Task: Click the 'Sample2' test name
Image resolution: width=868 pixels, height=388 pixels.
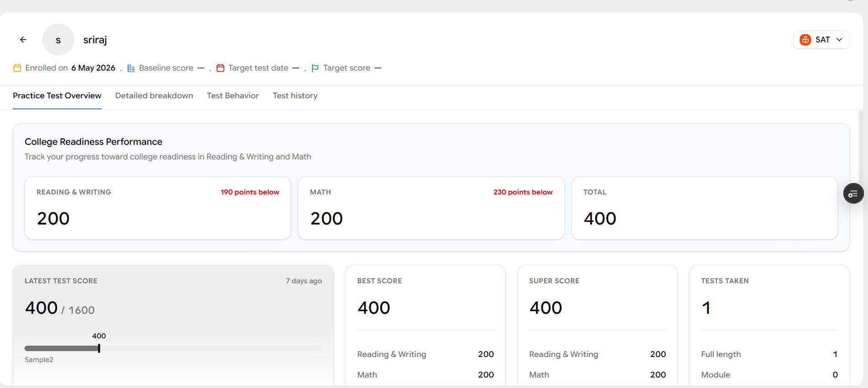Action: pos(39,360)
